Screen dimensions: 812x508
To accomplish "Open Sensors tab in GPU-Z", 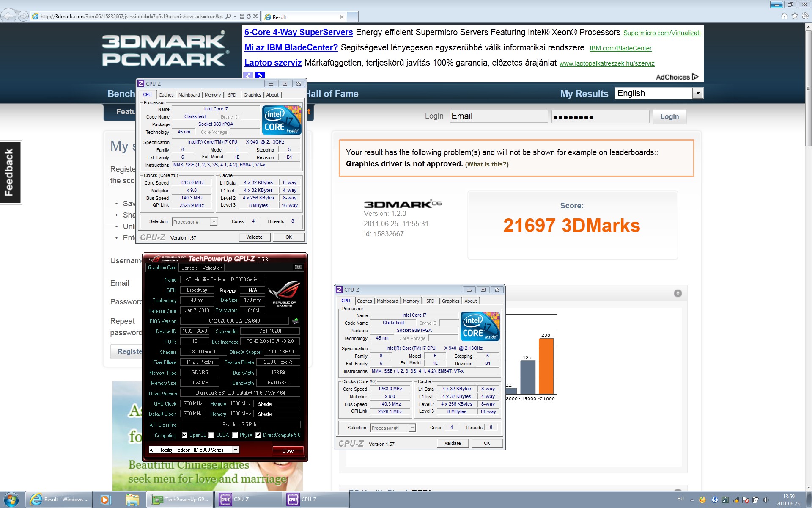I will point(189,268).
